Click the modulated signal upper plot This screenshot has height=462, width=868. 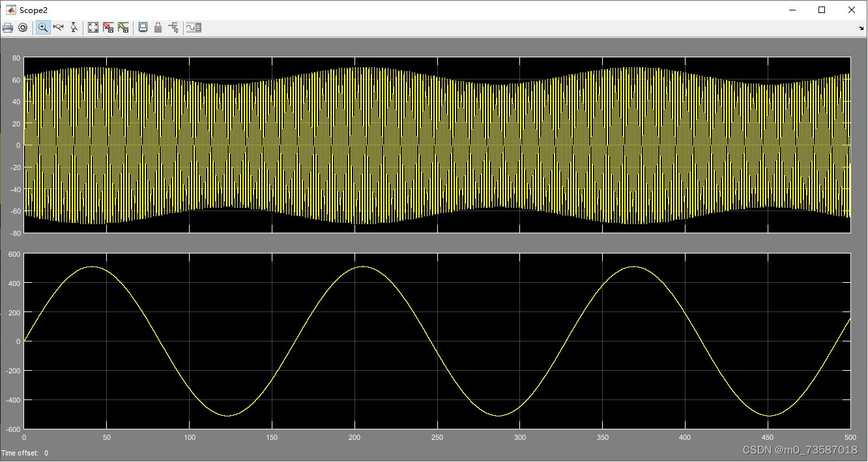pyautogui.click(x=437, y=145)
